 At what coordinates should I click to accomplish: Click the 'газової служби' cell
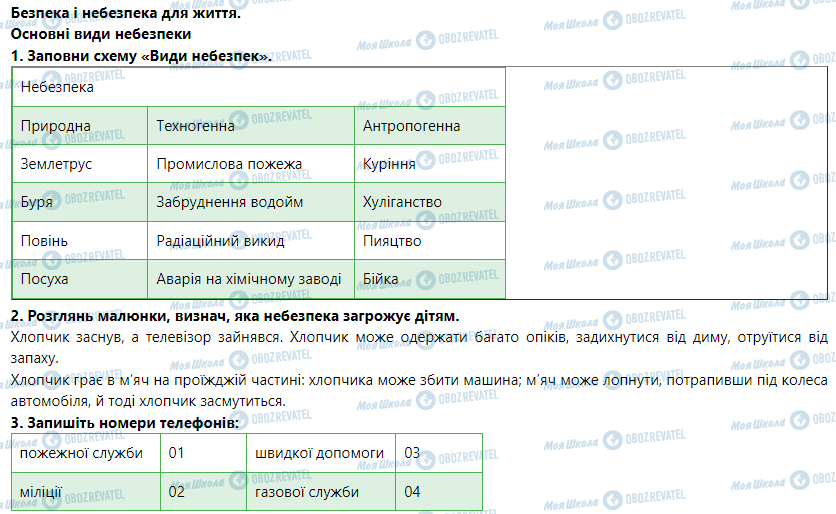321,492
